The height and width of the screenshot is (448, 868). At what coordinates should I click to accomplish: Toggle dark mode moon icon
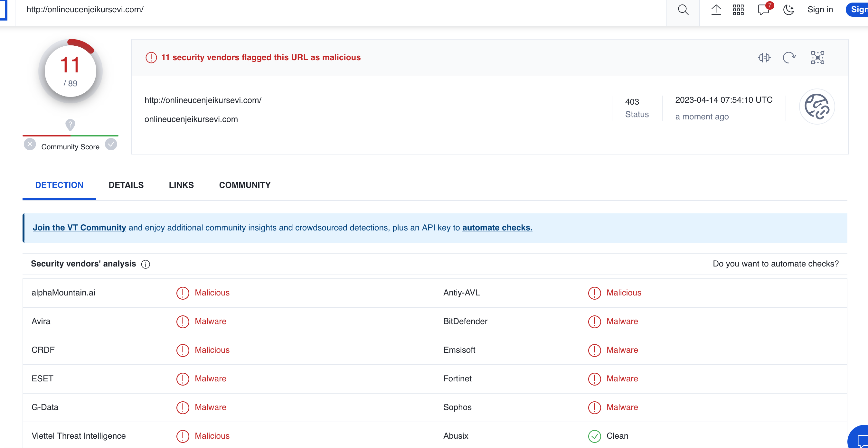pos(789,10)
